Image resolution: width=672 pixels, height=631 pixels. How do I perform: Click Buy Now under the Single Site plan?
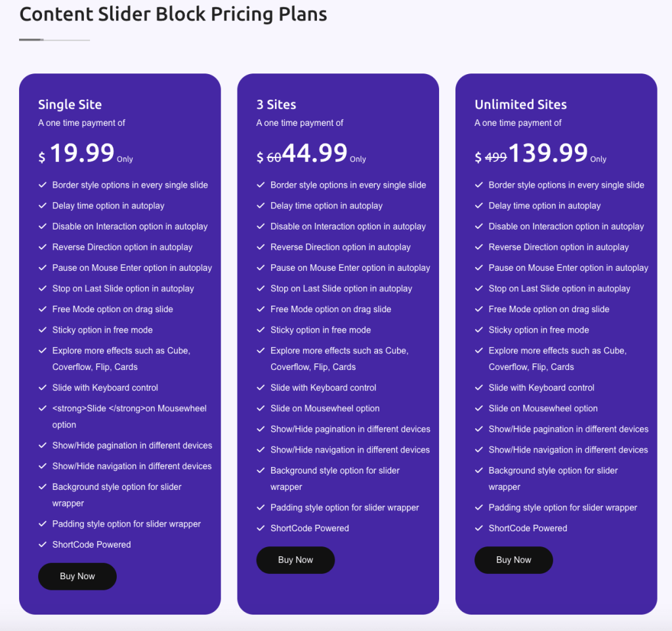point(77,576)
